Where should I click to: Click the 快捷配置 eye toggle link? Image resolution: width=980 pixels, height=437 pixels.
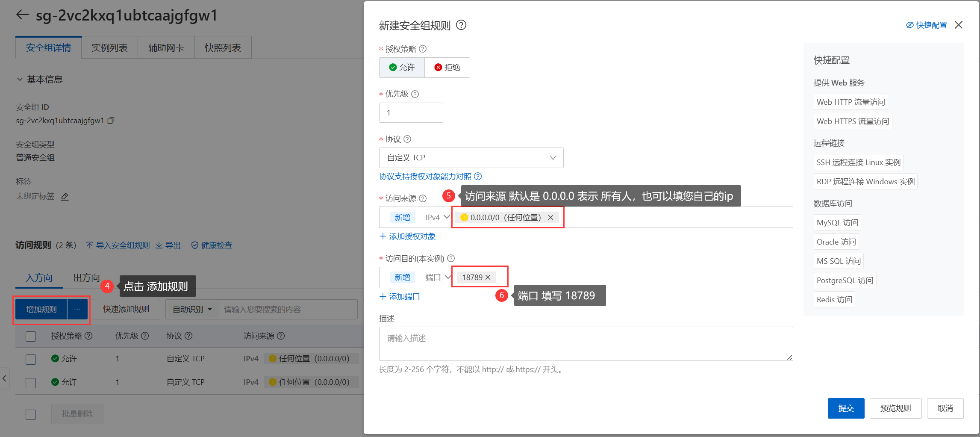pyautogui.click(x=926, y=25)
